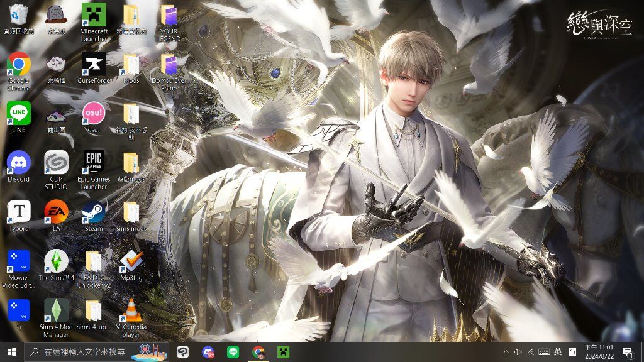Open LINE from the taskbar
Viewport: 644px width, 362px height.
pos(233,352)
